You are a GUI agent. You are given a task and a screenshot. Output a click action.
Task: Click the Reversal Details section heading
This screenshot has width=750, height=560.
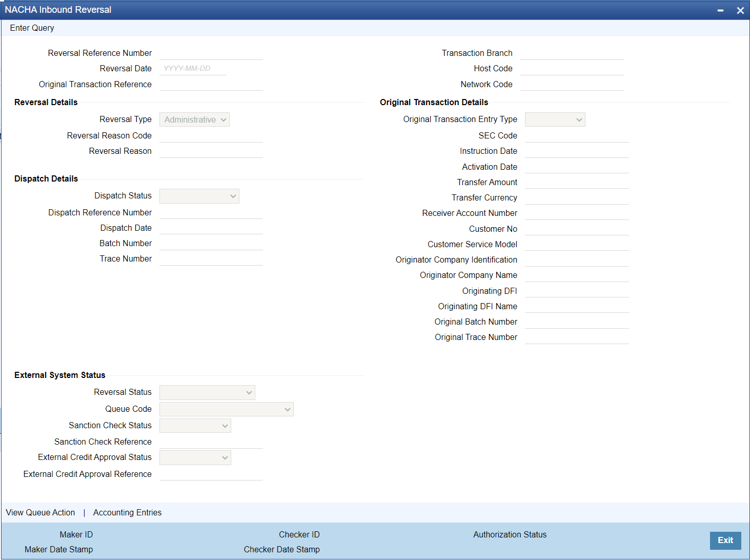[46, 102]
